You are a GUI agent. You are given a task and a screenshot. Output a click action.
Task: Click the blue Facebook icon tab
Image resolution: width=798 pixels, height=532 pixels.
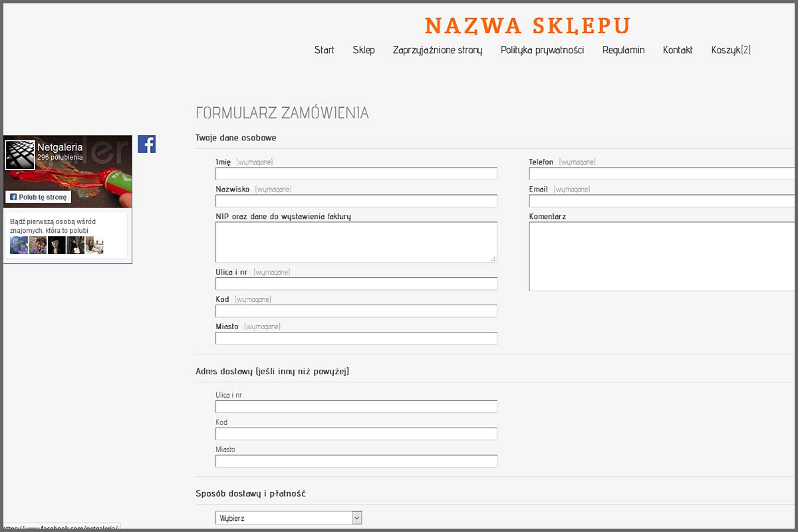coord(146,144)
